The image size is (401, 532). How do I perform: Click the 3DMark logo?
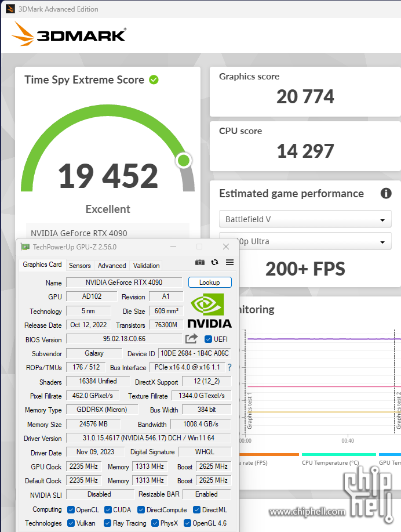69,34
